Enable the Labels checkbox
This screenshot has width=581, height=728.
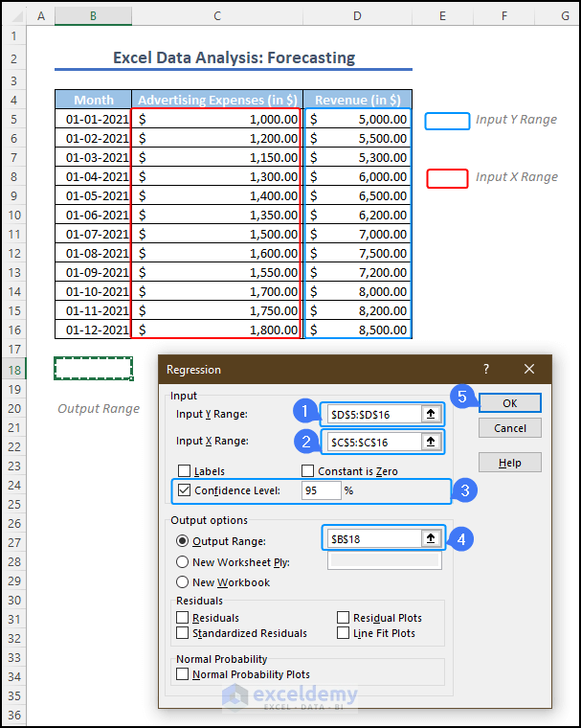coord(184,470)
